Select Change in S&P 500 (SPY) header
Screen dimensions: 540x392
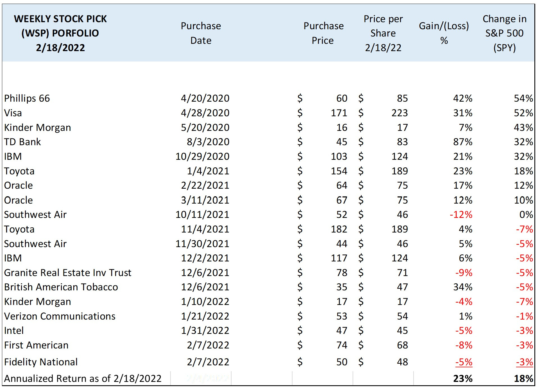coord(505,33)
